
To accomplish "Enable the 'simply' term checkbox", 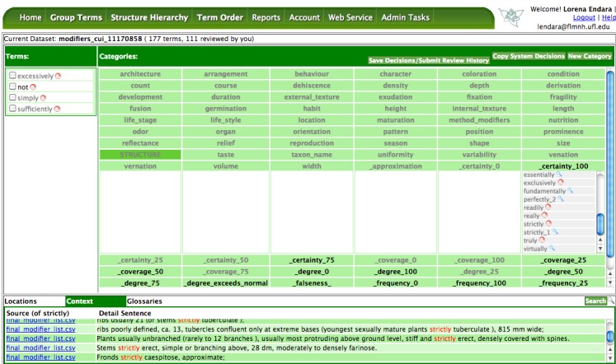I will (x=12, y=98).
